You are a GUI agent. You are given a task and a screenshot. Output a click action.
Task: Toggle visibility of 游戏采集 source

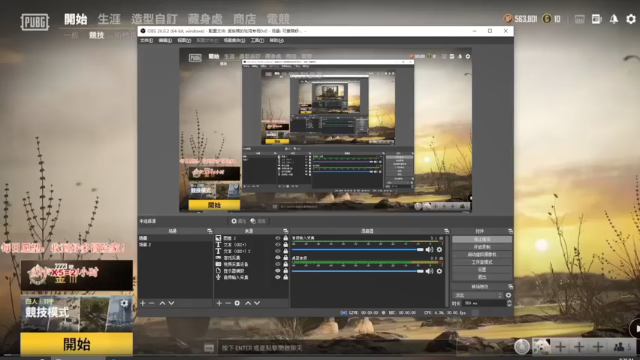(278, 258)
